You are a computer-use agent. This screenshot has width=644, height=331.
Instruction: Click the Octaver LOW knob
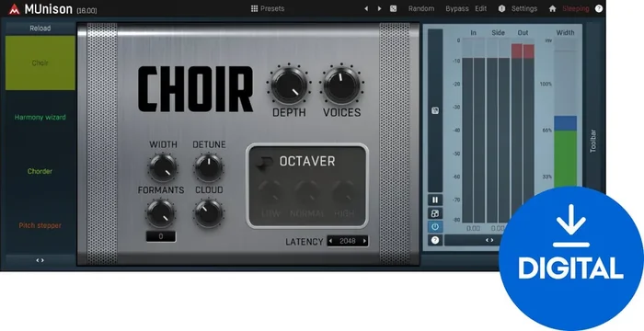tap(270, 192)
